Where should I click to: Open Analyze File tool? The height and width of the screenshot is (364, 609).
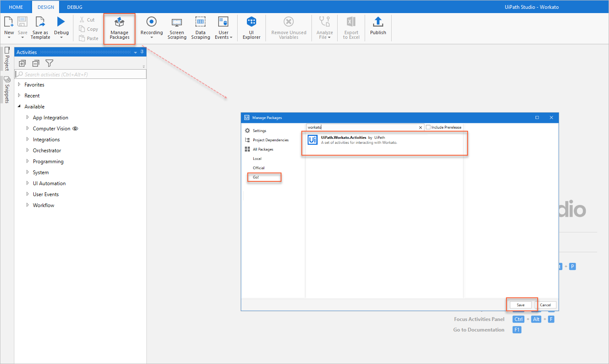[325, 28]
